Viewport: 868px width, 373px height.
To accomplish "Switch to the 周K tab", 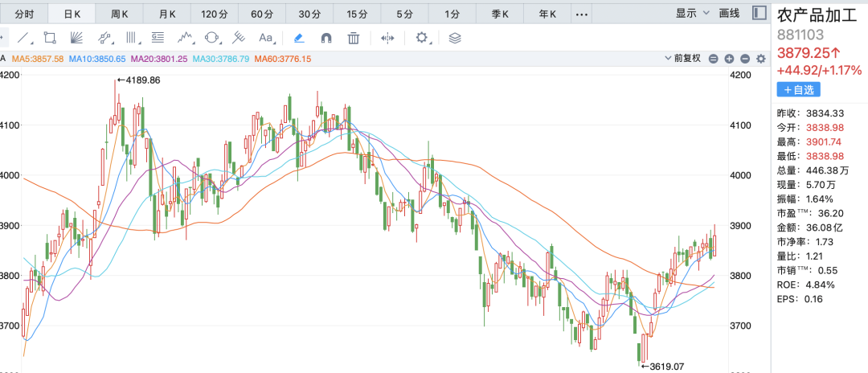I will (120, 14).
